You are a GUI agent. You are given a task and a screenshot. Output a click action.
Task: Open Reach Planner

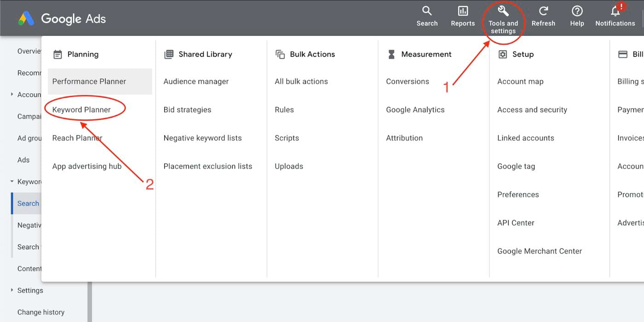[77, 138]
